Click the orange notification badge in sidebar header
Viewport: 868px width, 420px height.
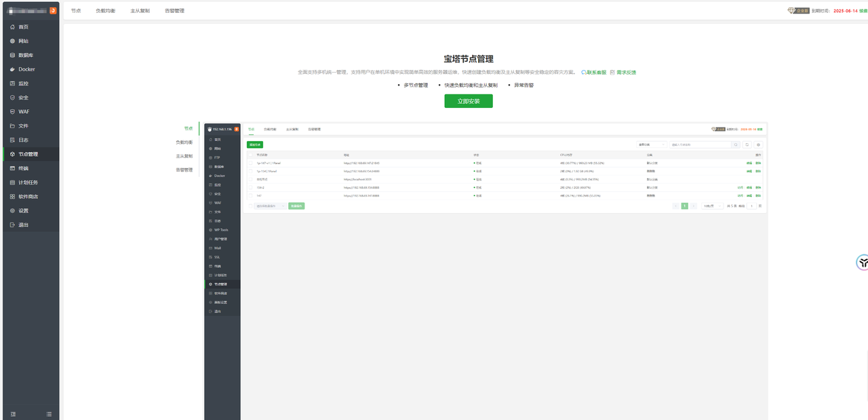pyautogui.click(x=53, y=10)
